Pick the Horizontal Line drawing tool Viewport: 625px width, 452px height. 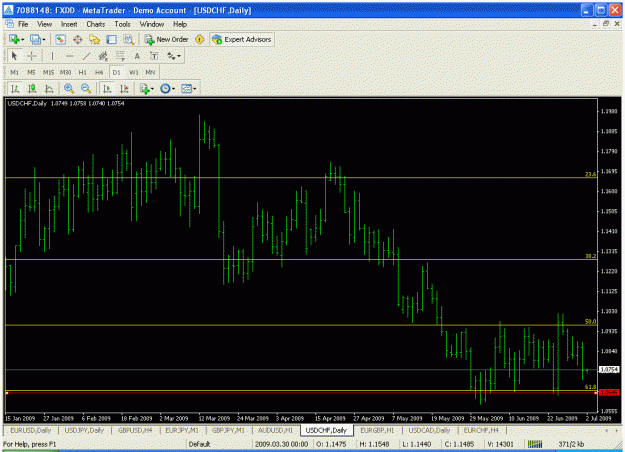tap(69, 56)
